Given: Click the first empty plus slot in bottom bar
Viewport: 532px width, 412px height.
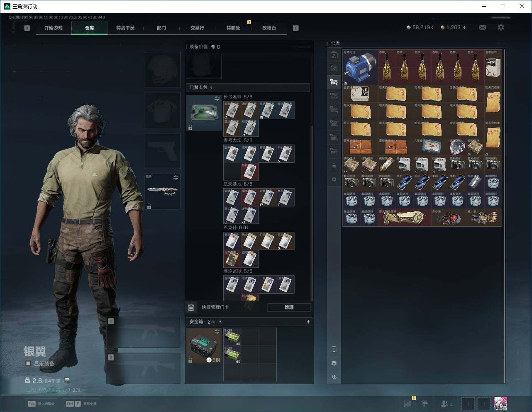Looking at the screenshot, I should point(468,404).
